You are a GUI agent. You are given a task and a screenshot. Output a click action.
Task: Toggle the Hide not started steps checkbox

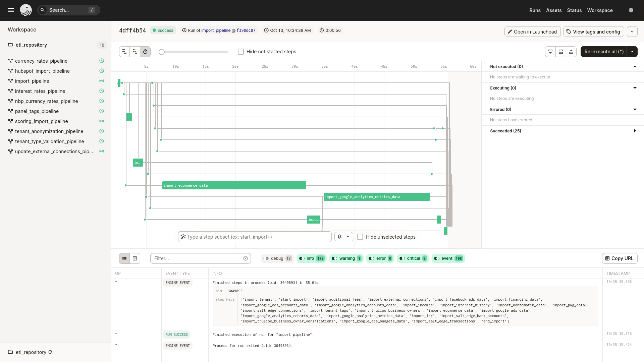click(x=241, y=51)
